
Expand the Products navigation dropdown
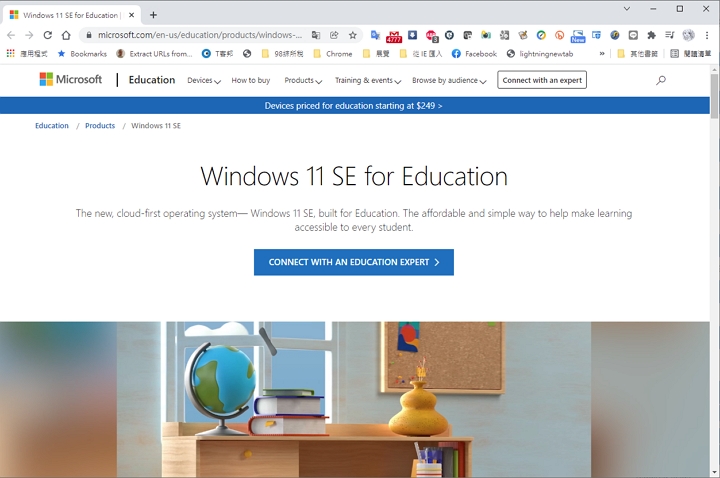coord(302,80)
